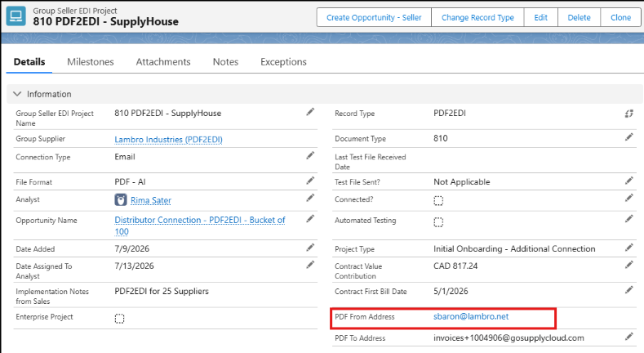The image size is (644, 353).
Task: Edit the Test File Sent? field pencil
Action: [x=629, y=181]
